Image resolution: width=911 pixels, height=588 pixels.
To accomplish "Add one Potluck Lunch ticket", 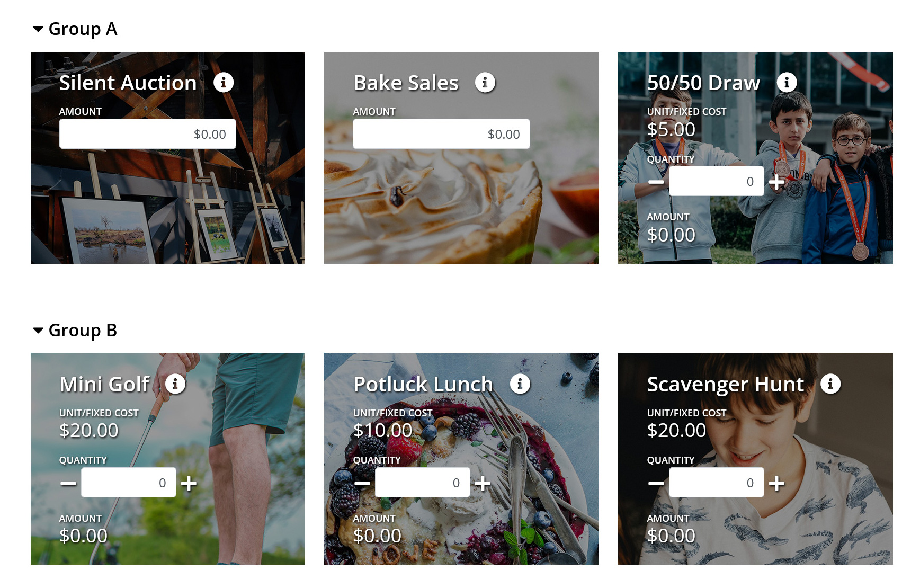I will pyautogui.click(x=483, y=483).
